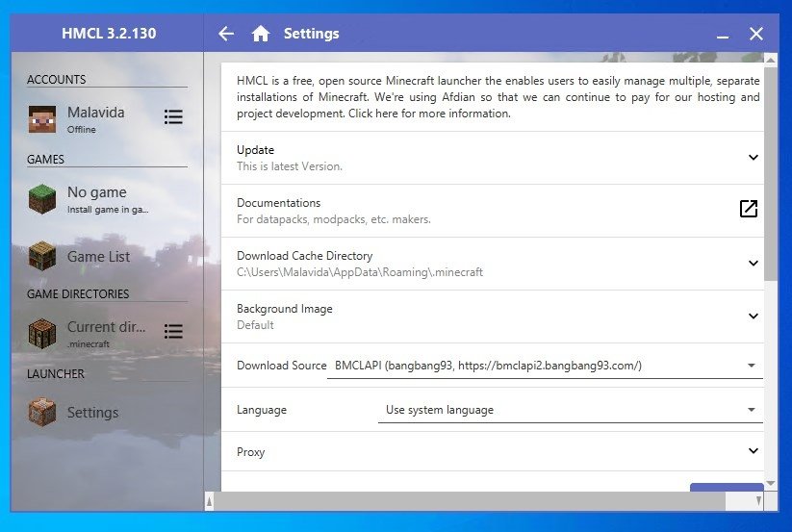Image resolution: width=792 pixels, height=532 pixels.
Task: Open Documentations external link icon
Action: pyautogui.click(x=748, y=209)
